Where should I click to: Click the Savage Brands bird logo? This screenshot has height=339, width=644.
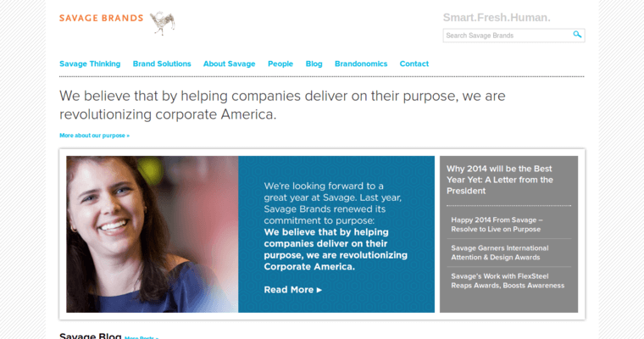(162, 22)
